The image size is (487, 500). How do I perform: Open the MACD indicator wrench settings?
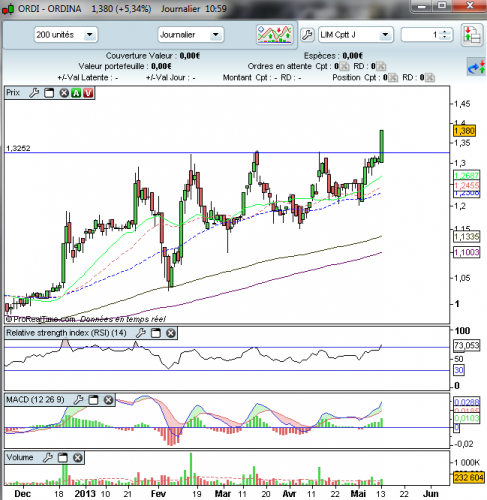78,400
